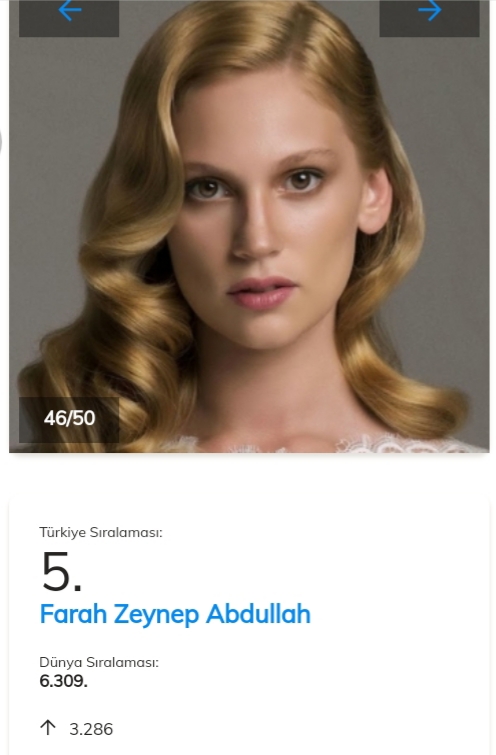Click the rank change value 3.286
The image size is (496, 755).
pos(91,729)
